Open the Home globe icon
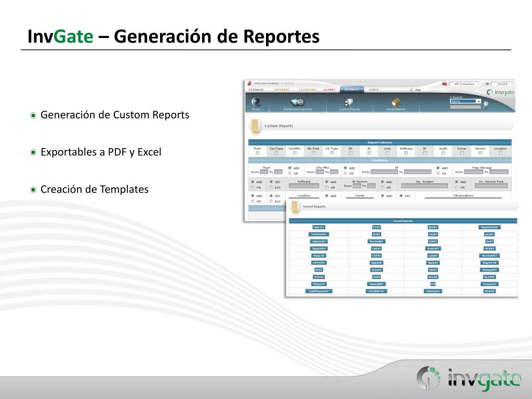The height and width of the screenshot is (399, 532). point(256,102)
